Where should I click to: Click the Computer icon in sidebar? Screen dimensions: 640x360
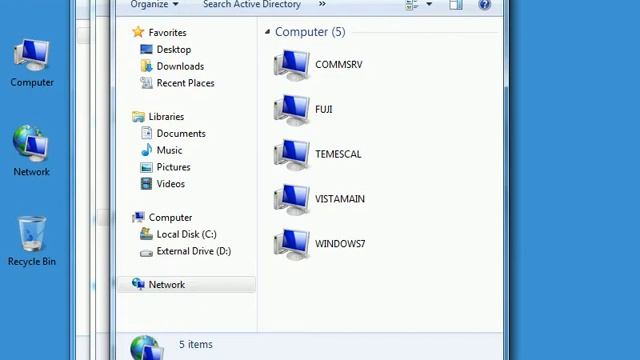pos(138,217)
